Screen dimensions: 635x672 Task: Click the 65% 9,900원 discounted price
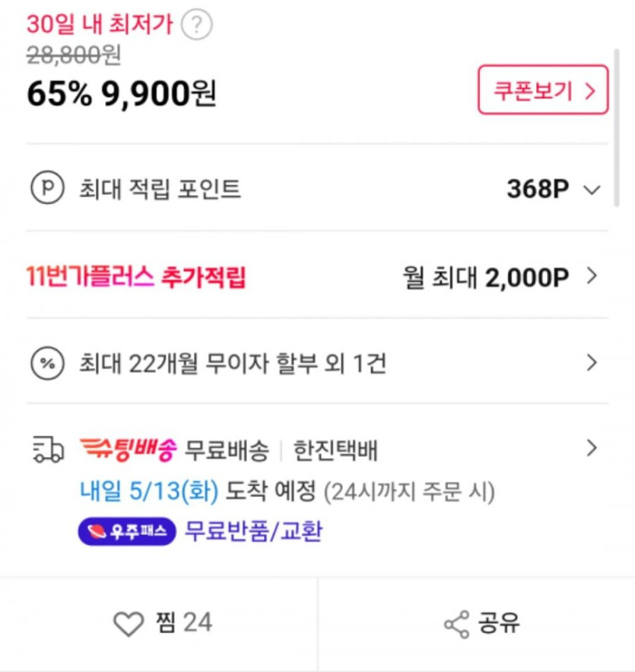pyautogui.click(x=122, y=94)
